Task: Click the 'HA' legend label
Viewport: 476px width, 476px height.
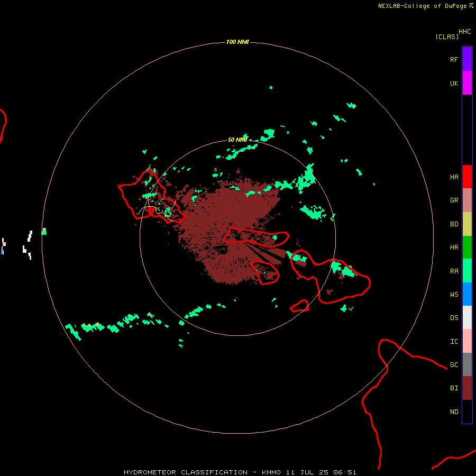Action: [454, 177]
